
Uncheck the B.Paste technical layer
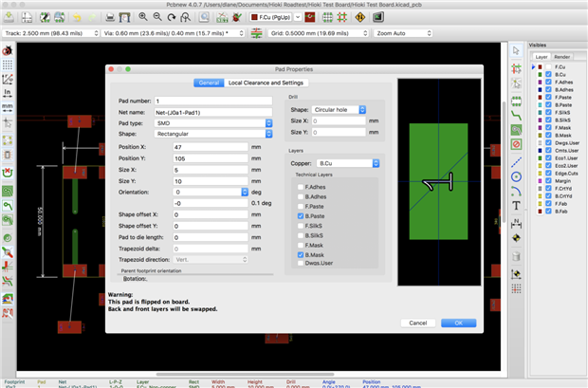point(299,217)
